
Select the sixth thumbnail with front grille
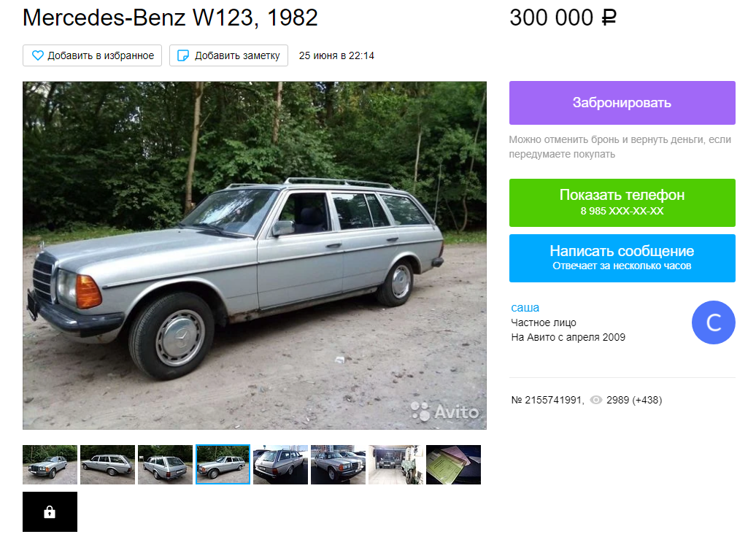pos(338,465)
